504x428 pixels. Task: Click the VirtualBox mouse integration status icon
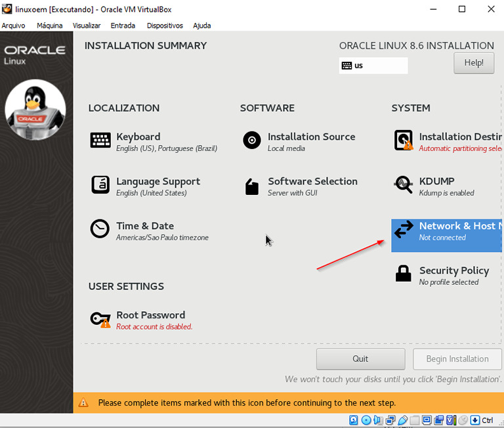point(463,420)
